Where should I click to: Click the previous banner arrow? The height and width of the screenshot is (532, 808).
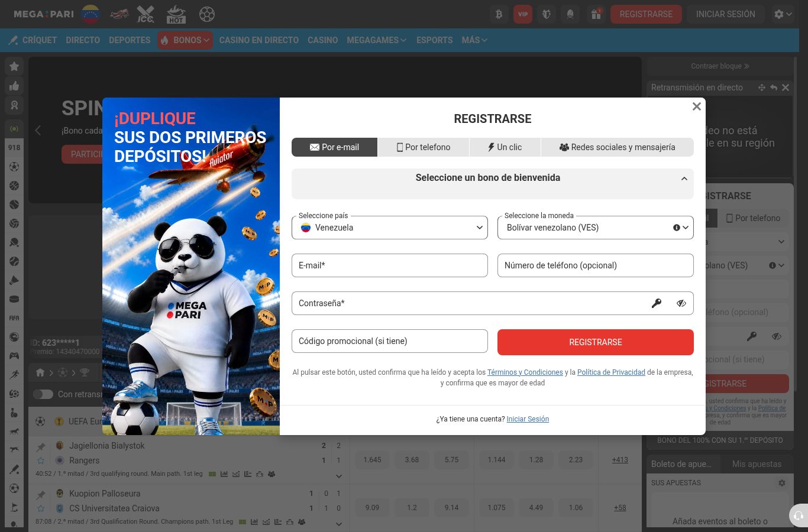(38, 130)
